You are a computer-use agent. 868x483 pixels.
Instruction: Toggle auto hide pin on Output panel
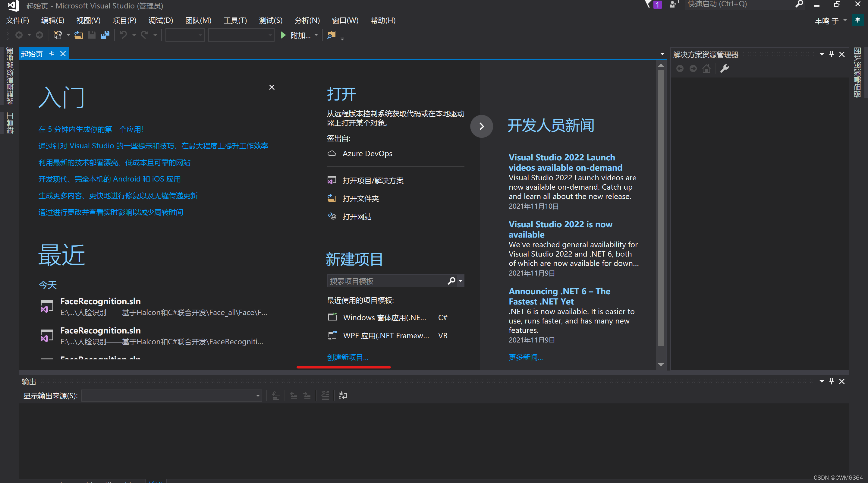tap(831, 381)
